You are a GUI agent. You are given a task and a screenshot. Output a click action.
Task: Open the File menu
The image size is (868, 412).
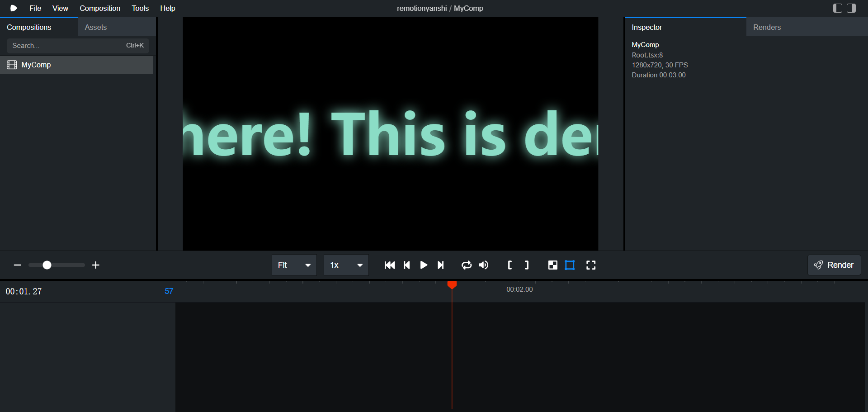tap(35, 8)
